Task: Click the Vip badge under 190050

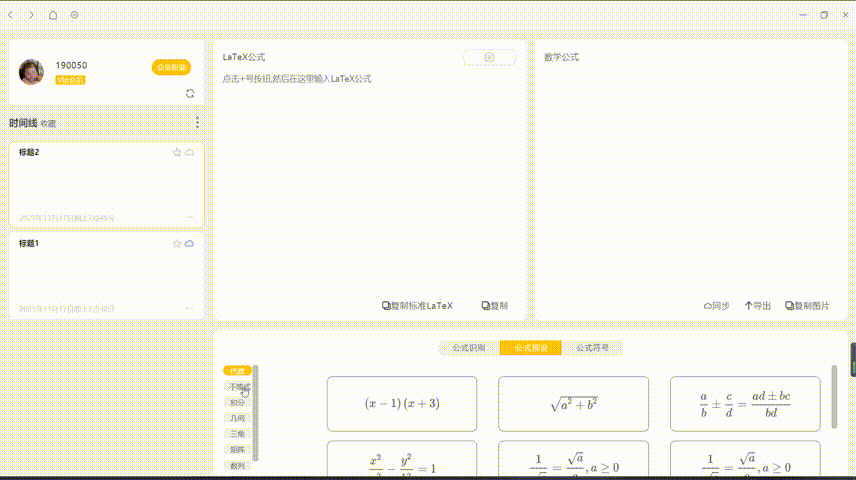Action: coord(70,80)
